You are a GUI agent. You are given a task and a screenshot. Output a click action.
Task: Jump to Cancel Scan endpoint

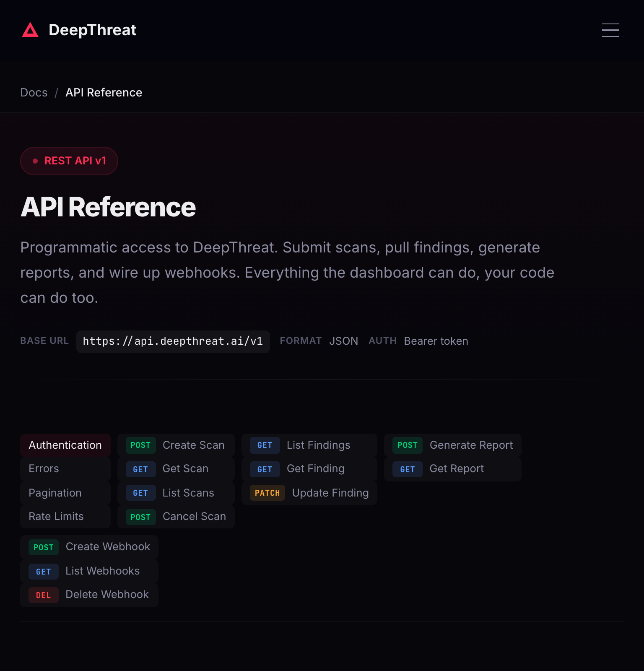[176, 517]
